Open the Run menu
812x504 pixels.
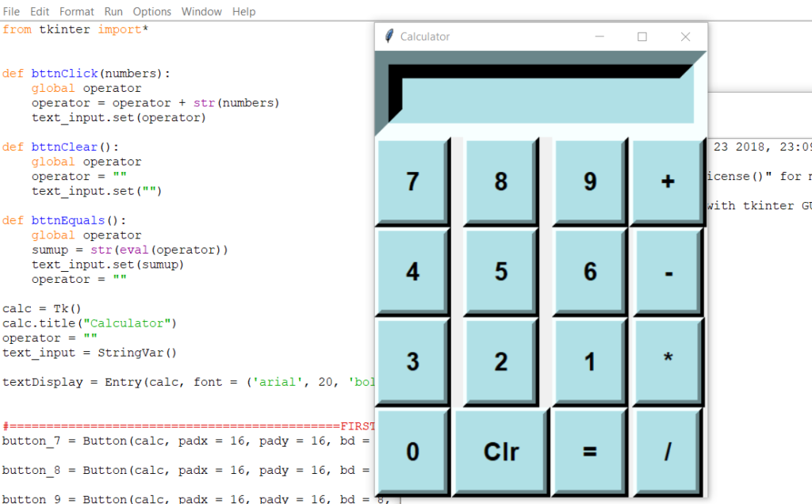click(113, 11)
